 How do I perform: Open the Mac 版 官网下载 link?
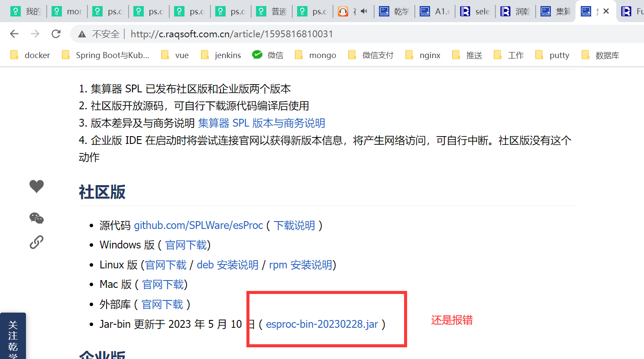(x=163, y=284)
